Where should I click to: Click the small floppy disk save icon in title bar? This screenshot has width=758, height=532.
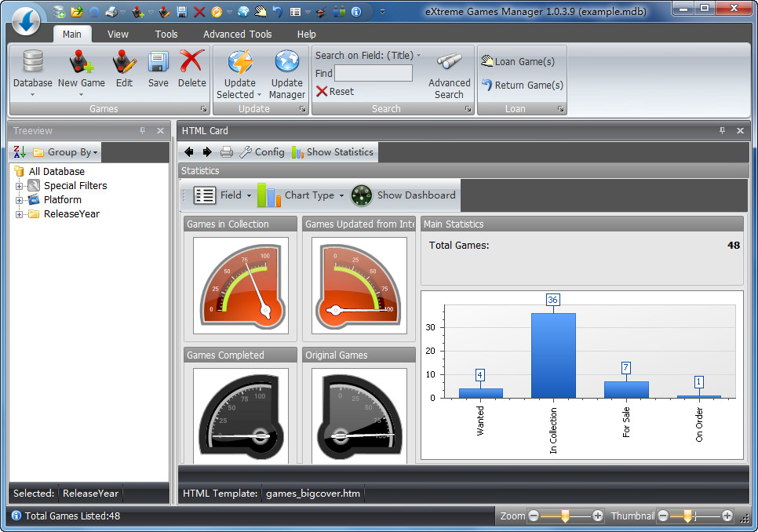(x=182, y=11)
